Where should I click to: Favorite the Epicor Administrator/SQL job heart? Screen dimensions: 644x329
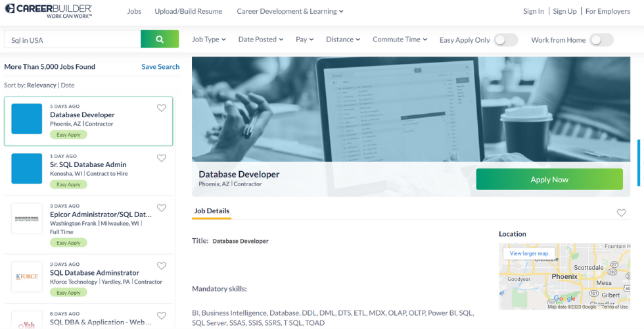tap(162, 208)
